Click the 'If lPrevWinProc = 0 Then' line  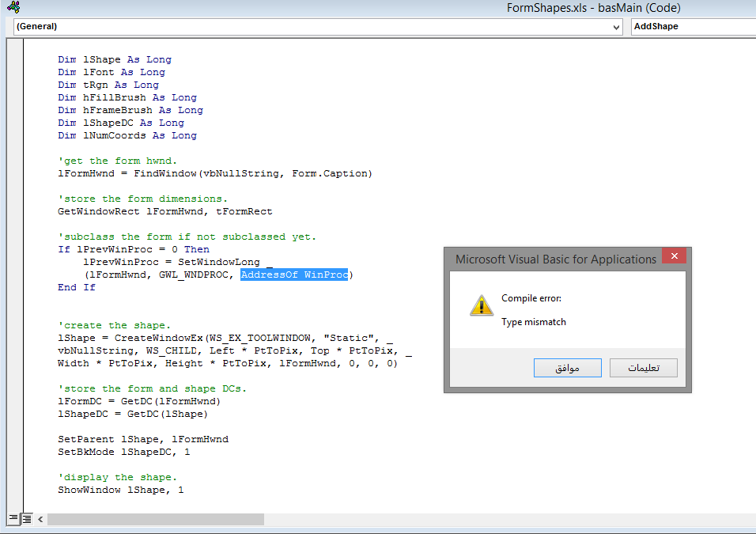pos(134,249)
